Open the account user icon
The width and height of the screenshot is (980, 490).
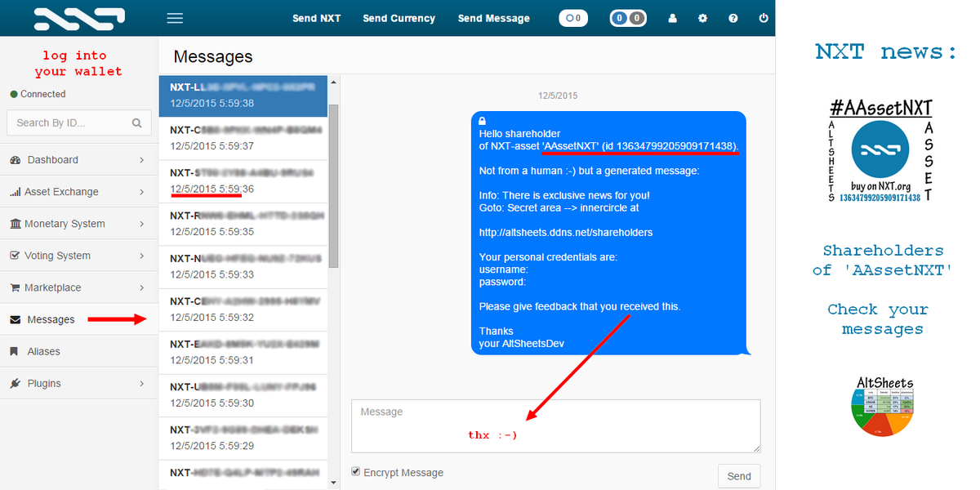click(x=673, y=18)
